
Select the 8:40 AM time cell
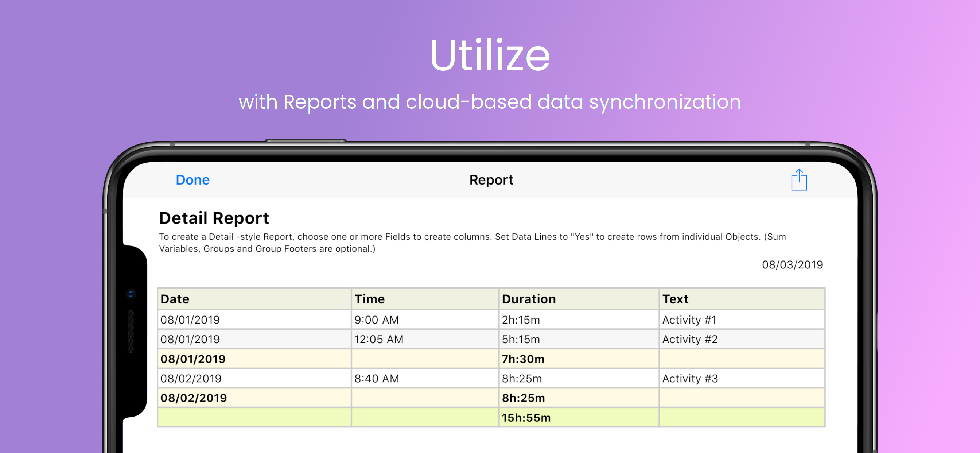pyautogui.click(x=376, y=378)
